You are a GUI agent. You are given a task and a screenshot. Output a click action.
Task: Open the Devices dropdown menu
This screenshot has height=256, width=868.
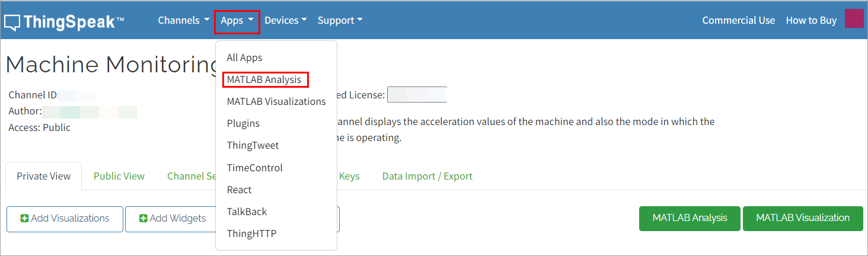[285, 20]
